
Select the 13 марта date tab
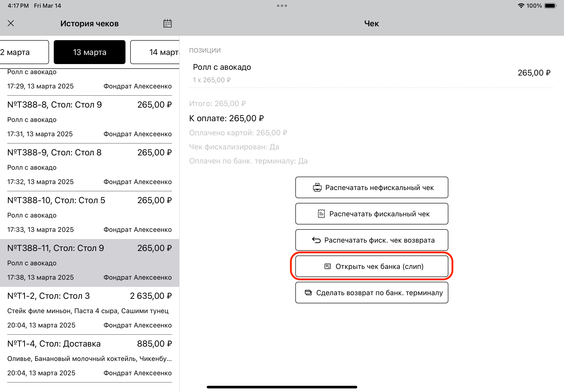click(89, 52)
